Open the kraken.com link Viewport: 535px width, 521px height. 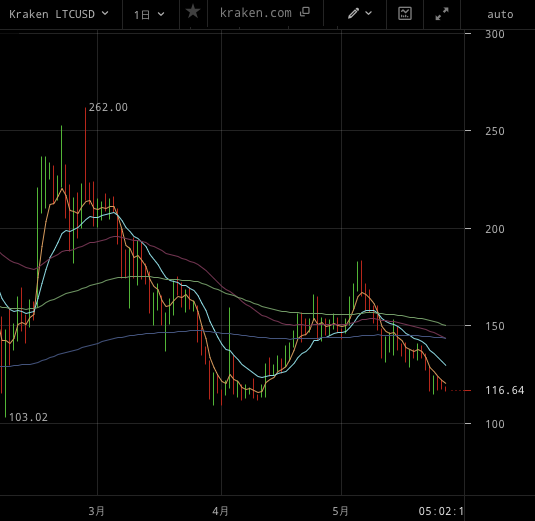256,13
